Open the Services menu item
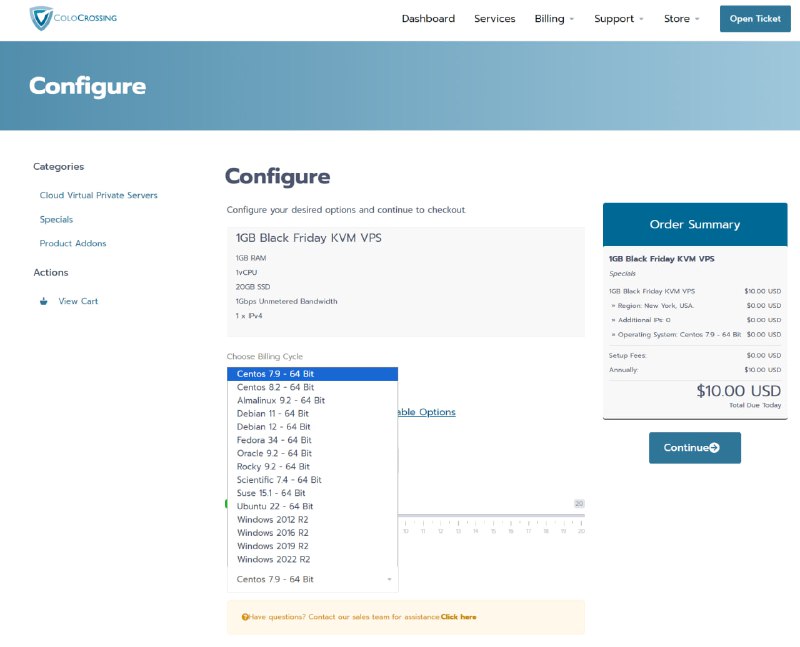The image size is (800, 647). [x=494, y=19]
